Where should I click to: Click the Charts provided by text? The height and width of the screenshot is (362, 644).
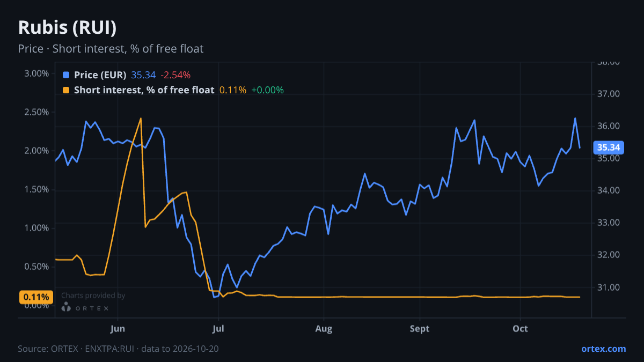[93, 295]
